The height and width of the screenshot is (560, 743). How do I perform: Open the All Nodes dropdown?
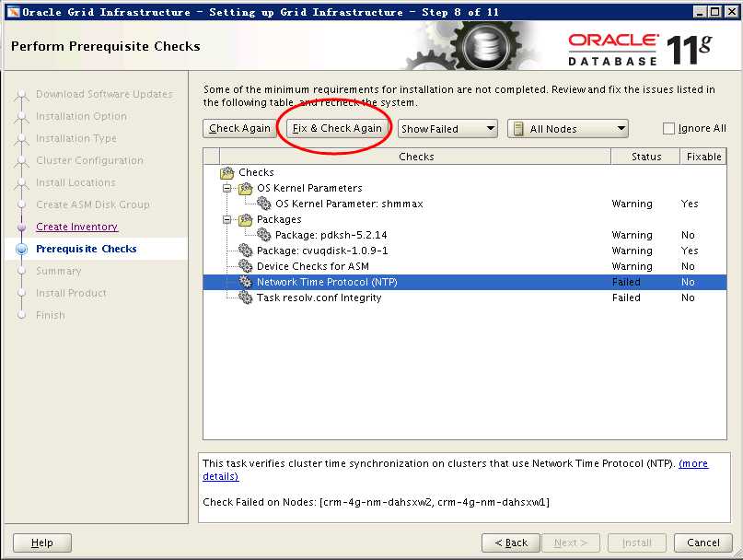[568, 129]
